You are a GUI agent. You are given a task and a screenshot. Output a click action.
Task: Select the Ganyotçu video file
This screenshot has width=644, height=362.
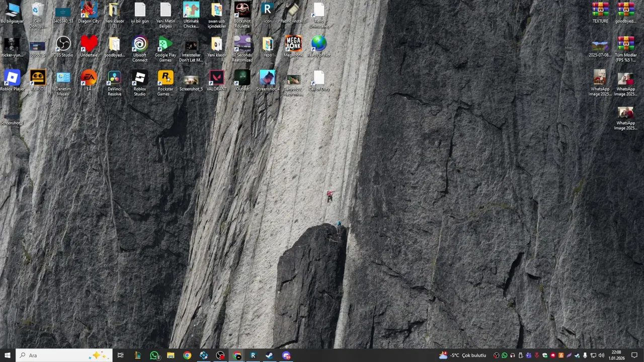click(293, 84)
